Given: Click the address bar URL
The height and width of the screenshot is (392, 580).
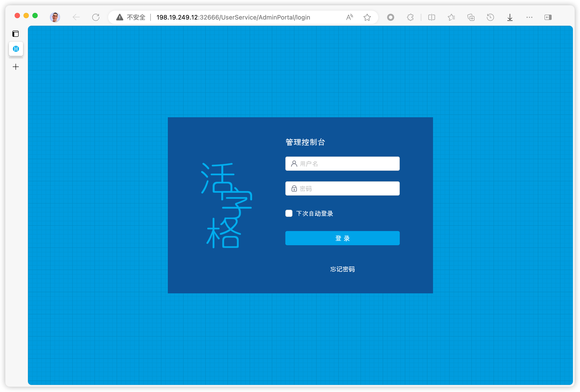Looking at the screenshot, I should click(233, 17).
